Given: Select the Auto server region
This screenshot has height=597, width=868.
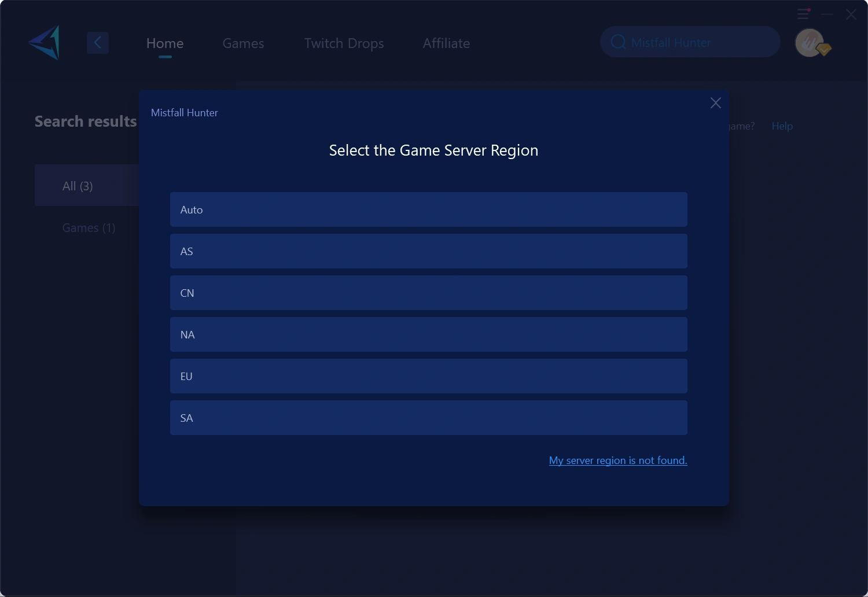Looking at the screenshot, I should point(429,209).
